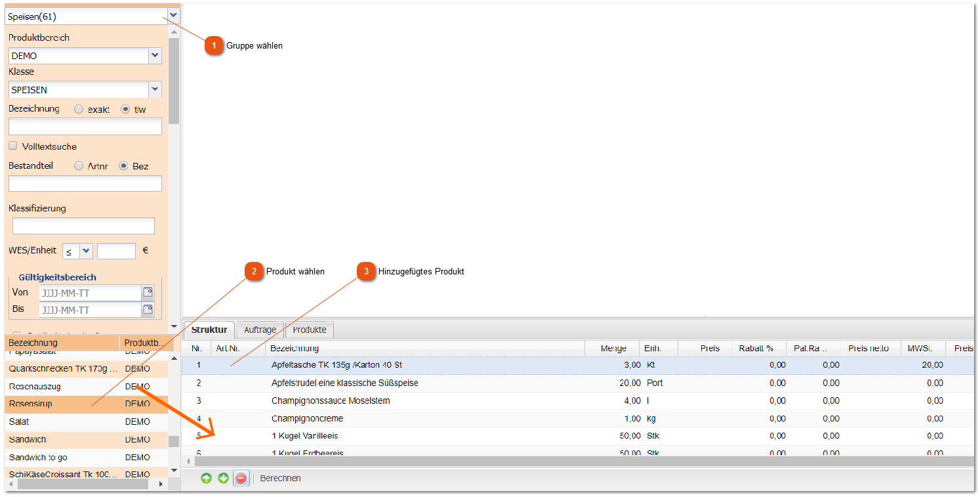Screen dimensions: 980x497
Task: Click the Menge column header
Action: coord(613,348)
